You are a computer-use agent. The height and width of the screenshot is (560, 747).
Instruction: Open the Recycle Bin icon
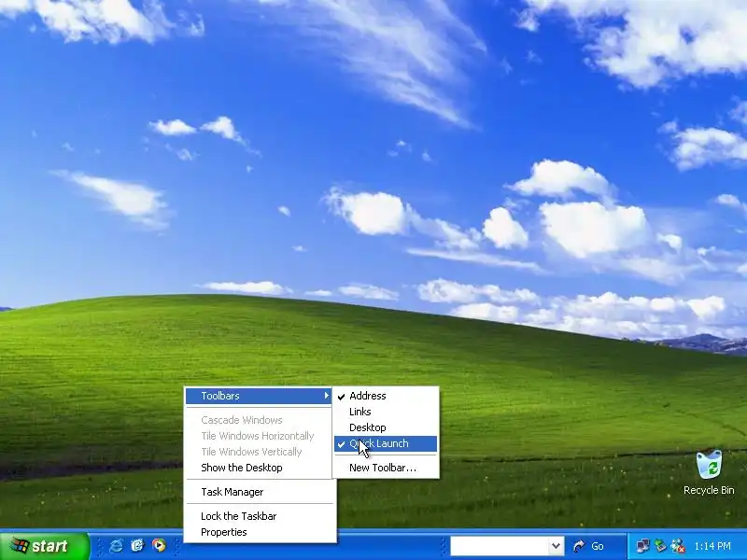pos(709,473)
